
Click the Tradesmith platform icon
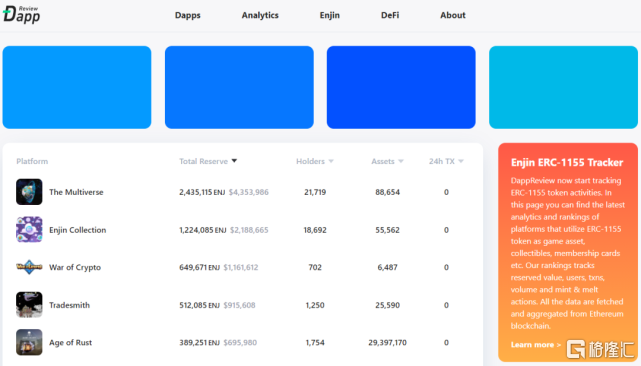pyautogui.click(x=29, y=305)
